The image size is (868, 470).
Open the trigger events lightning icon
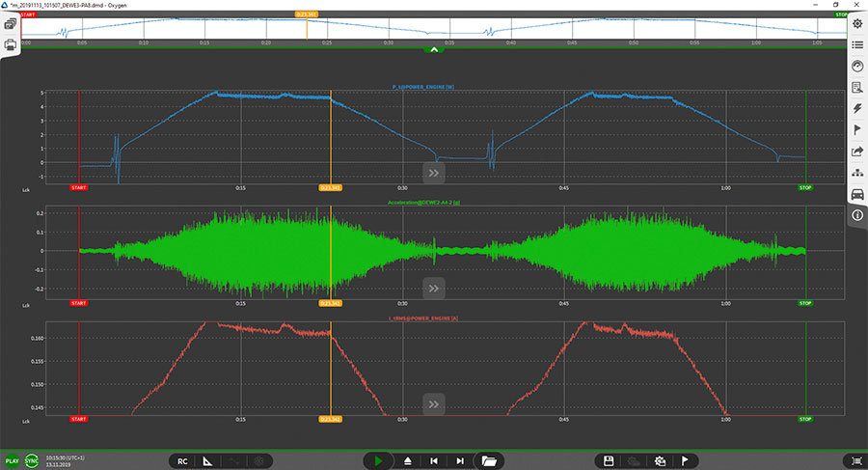coord(857,109)
